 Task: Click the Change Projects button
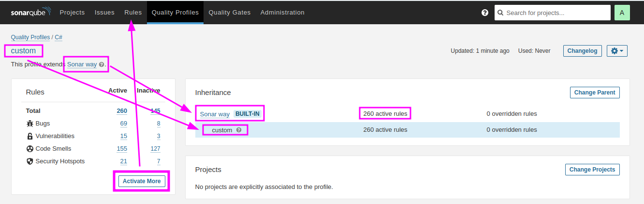click(x=592, y=170)
